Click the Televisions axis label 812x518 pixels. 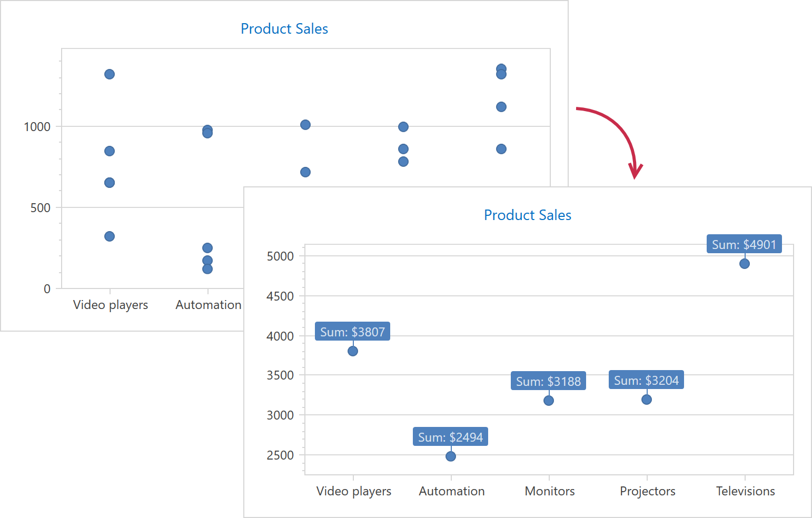pos(745,491)
